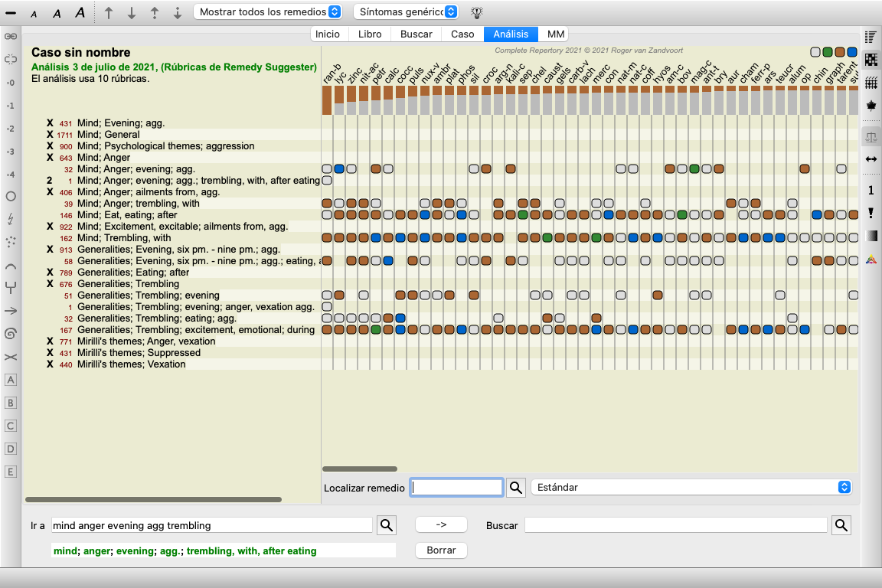Click the blue grade swatch in legend

click(852, 52)
